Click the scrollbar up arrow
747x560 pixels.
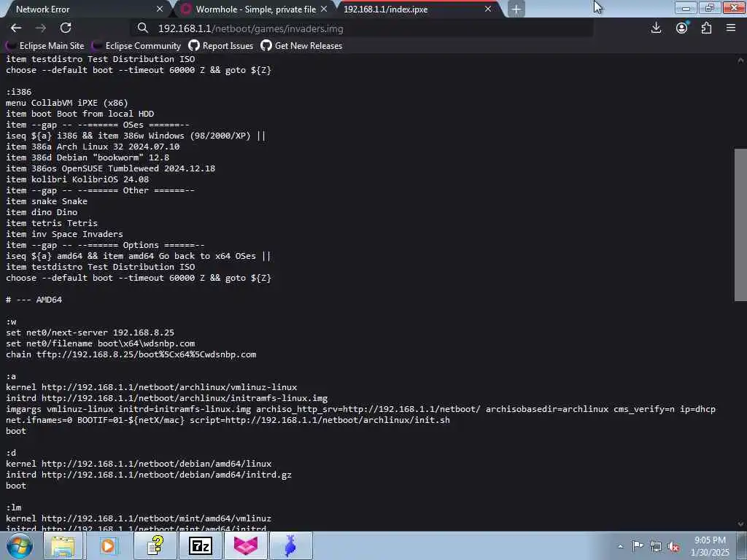click(x=740, y=61)
